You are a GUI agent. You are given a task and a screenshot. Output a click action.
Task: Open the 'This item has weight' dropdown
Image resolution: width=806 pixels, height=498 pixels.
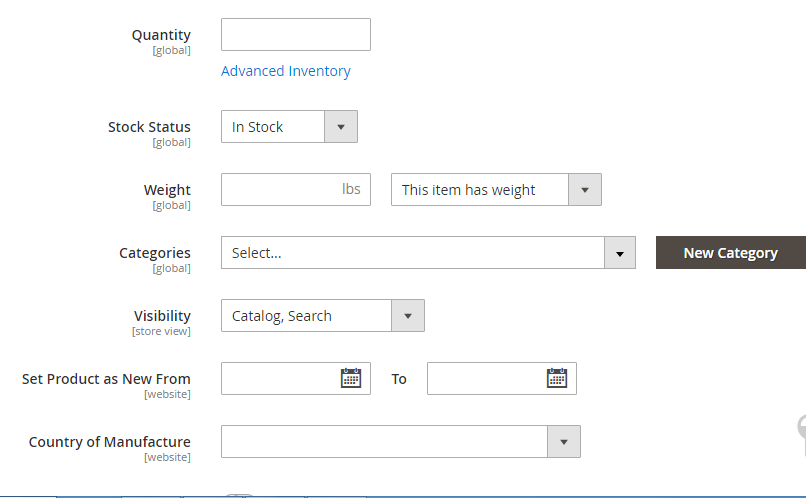[495, 190]
